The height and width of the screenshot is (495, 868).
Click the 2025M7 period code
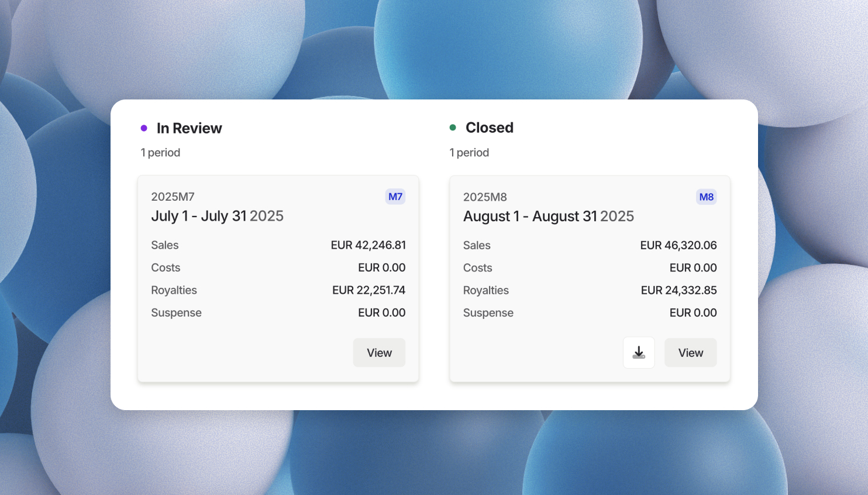(173, 197)
